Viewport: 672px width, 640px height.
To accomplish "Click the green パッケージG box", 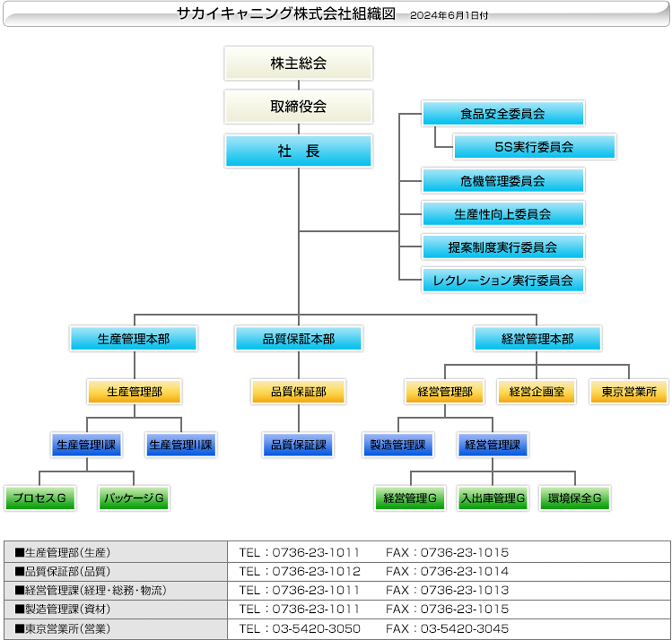I will click(134, 498).
